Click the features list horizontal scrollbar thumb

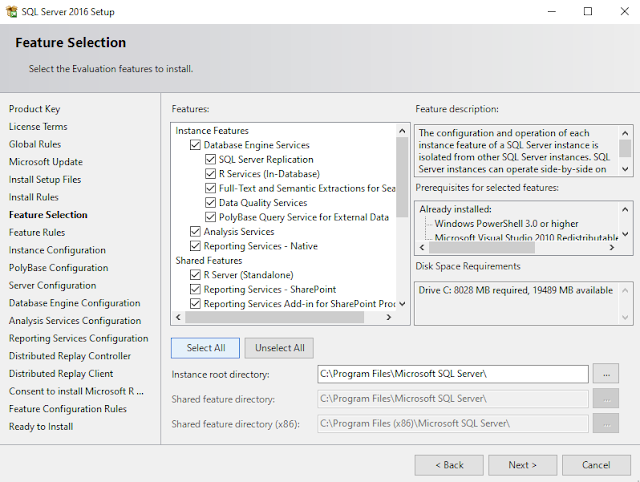tap(274, 317)
